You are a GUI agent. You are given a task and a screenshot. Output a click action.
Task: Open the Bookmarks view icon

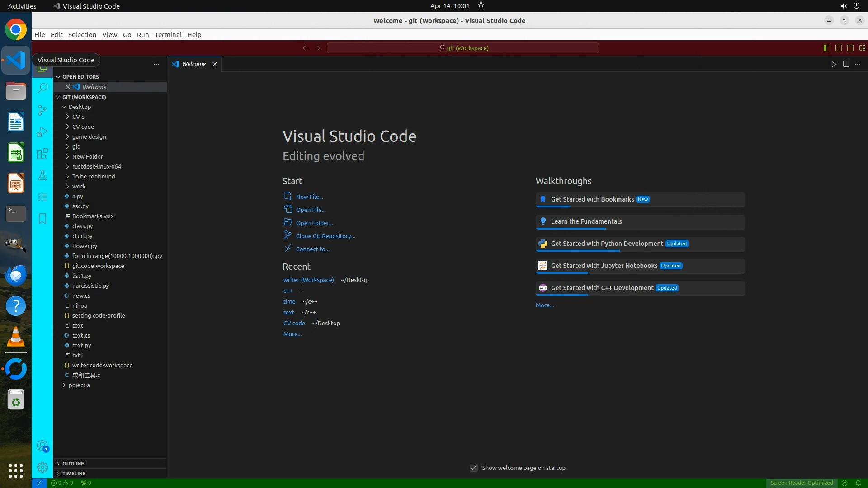[x=42, y=219]
